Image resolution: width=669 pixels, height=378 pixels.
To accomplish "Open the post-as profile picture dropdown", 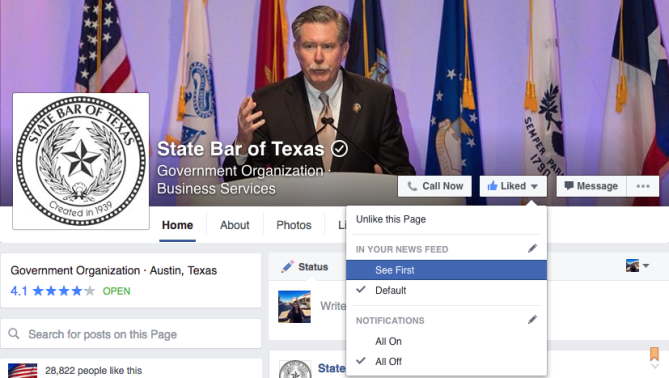I will tap(637, 265).
